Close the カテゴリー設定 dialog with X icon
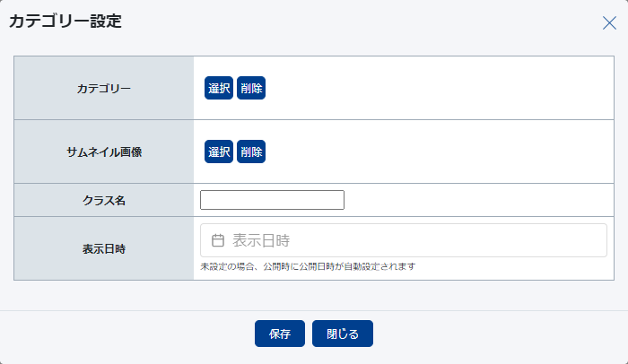Viewport: 628px width, 364px height. click(609, 23)
